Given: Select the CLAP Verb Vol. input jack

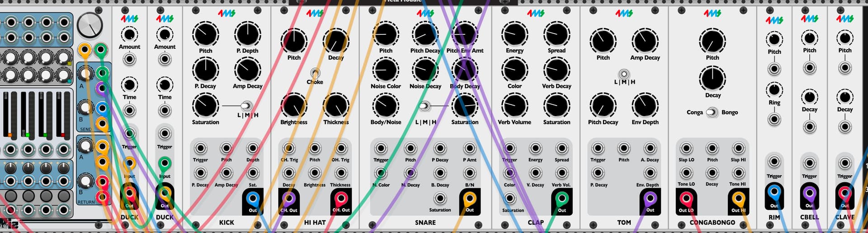Looking at the screenshot, I should point(562,173).
